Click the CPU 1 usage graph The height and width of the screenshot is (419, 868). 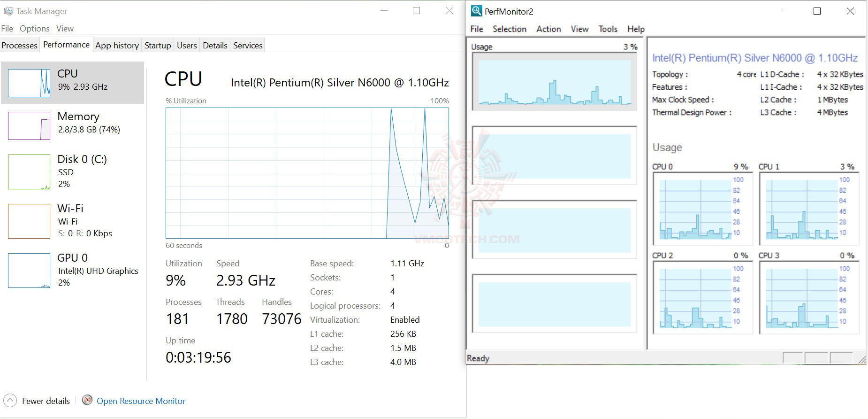[x=809, y=208]
